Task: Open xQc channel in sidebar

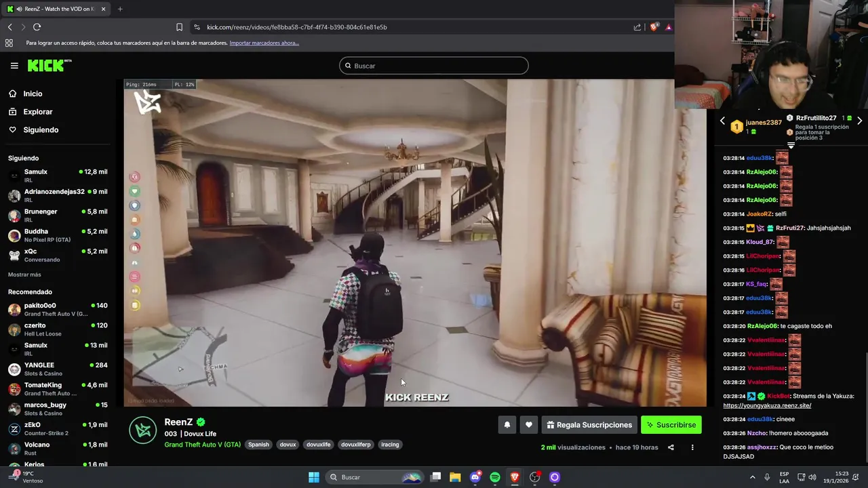Action: pyautogui.click(x=59, y=255)
